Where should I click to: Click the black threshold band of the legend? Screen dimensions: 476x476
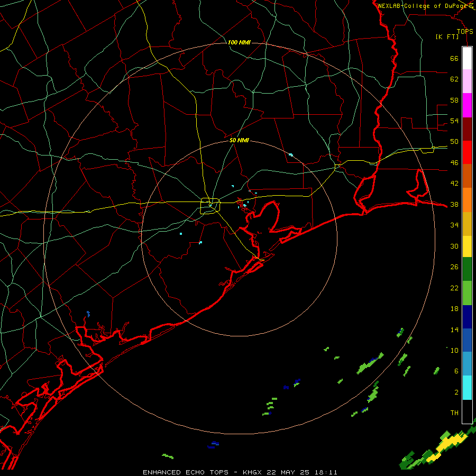[x=467, y=411]
